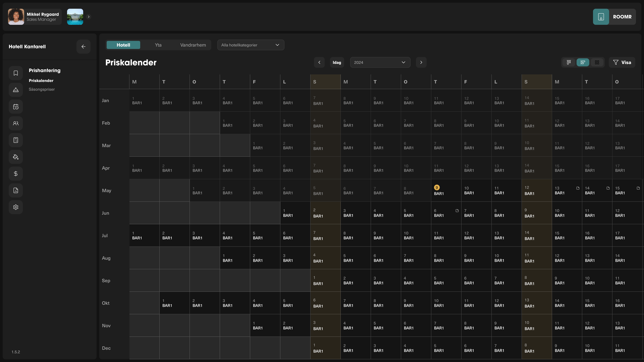Open the 2024 year selector dropdown

tap(380, 62)
